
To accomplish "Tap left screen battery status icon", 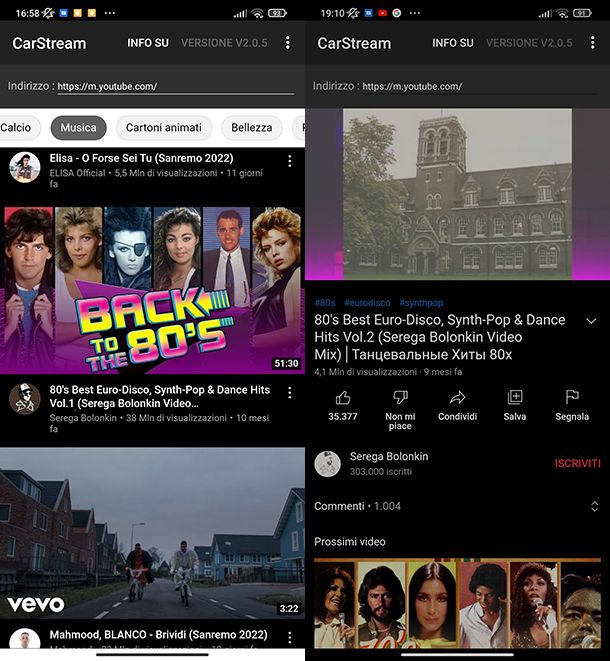I will (277, 13).
